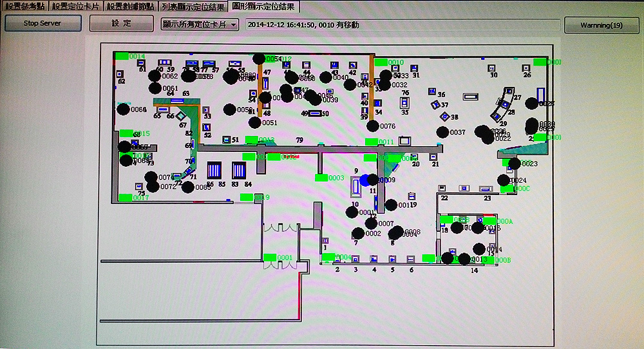Select green reference node 0017
The image size is (644, 349).
[x=125, y=198]
